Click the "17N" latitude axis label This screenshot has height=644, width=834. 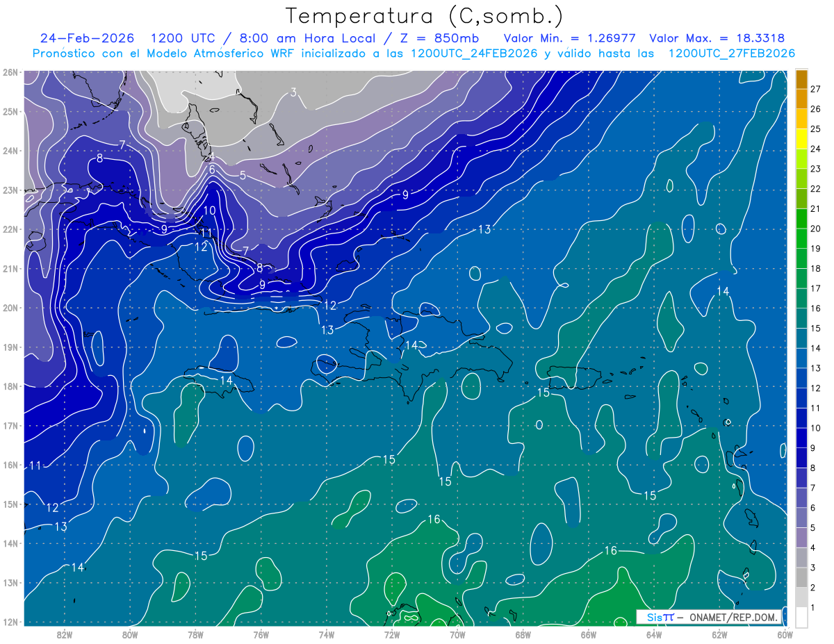(x=10, y=425)
